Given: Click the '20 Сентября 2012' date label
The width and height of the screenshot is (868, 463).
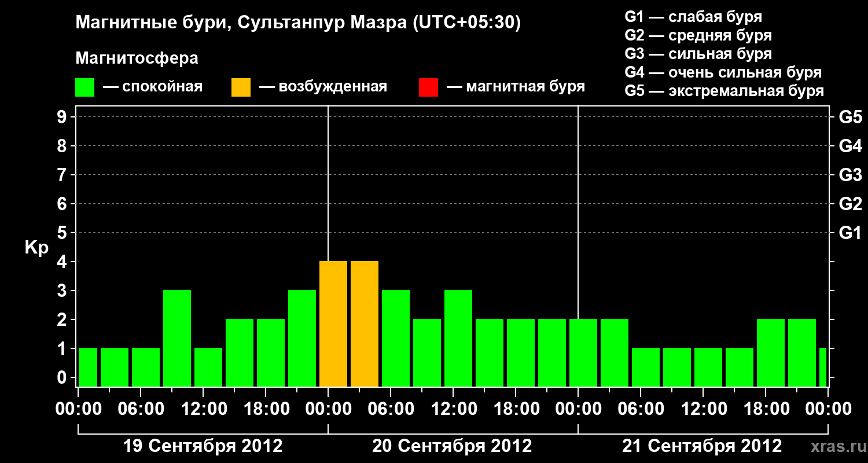Looking at the screenshot, I should [452, 446].
